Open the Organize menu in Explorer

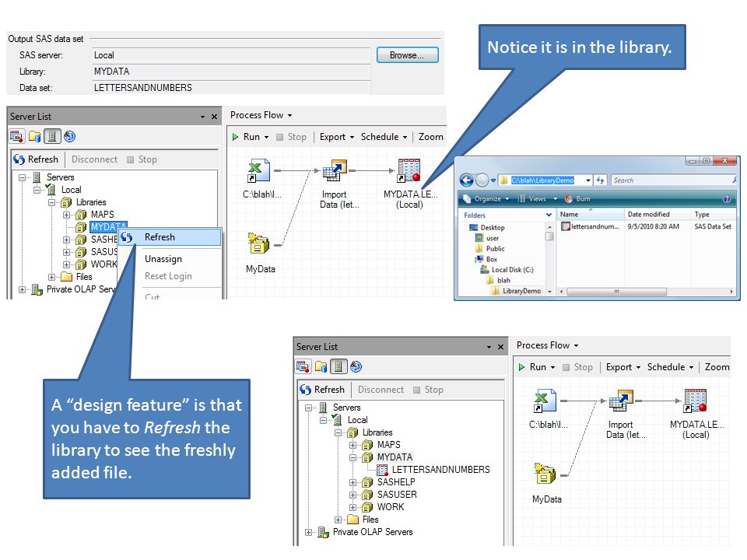486,199
